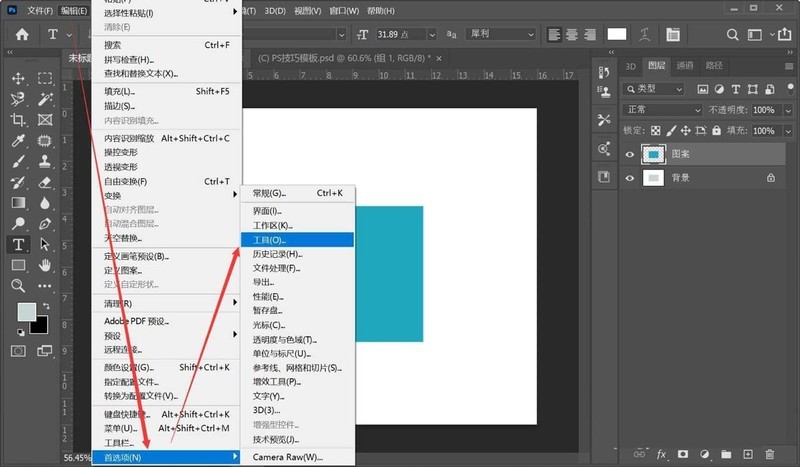Viewport: 800px width, 467px height.
Task: Select the Eyedropper tool
Action: 18,140
